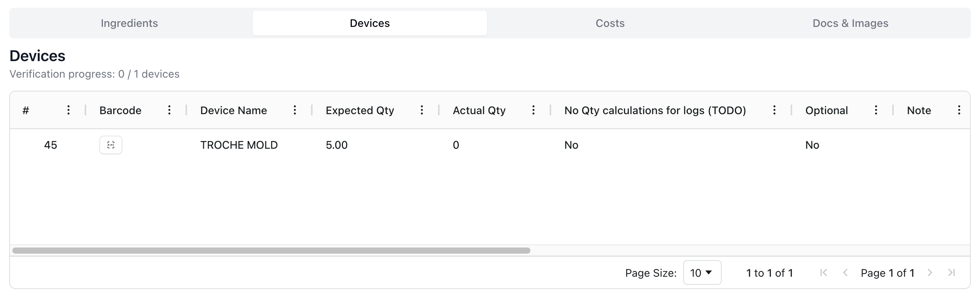Open the Expected Qty column menu icon

coord(422,110)
